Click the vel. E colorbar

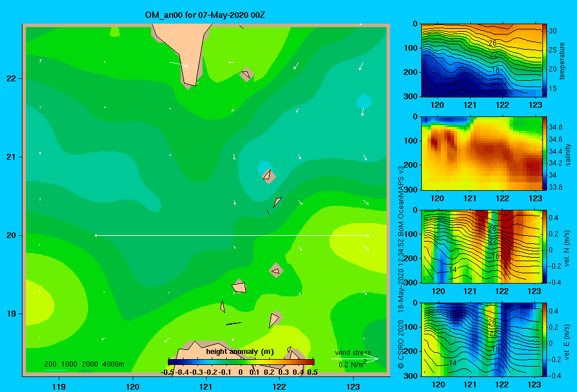point(545,340)
